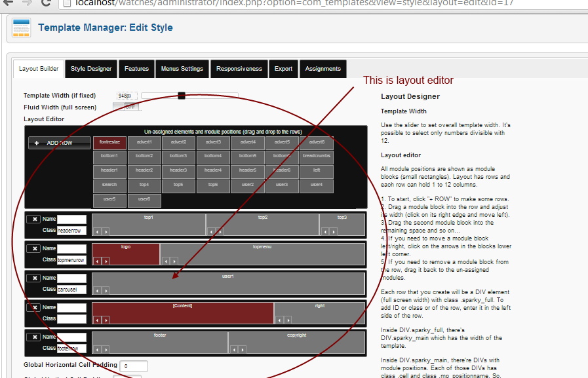Move the logo block left

click(98, 261)
